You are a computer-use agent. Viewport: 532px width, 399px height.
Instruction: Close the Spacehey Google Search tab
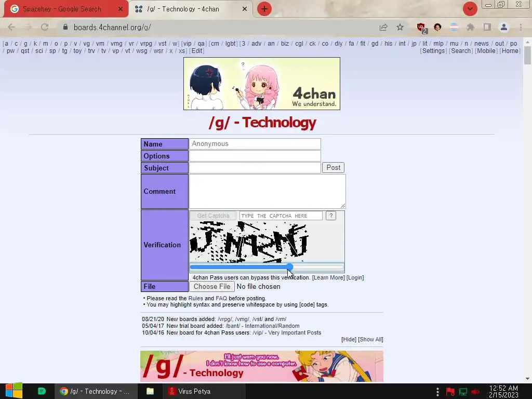click(x=120, y=9)
